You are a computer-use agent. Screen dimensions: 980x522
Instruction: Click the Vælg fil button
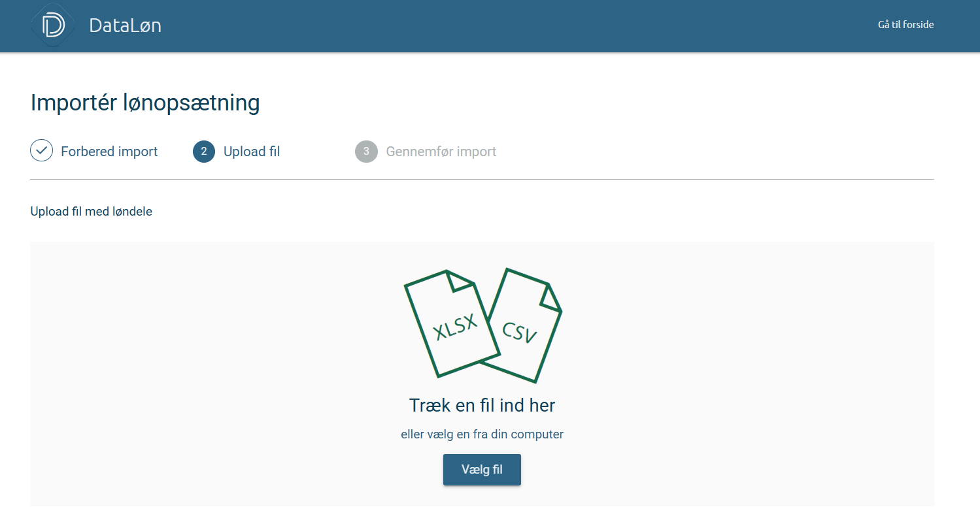482,470
